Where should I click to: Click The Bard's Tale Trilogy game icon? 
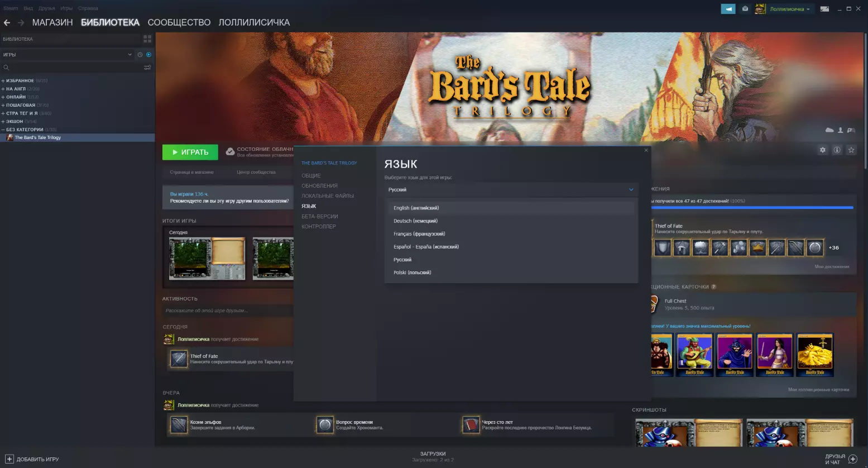click(x=10, y=137)
